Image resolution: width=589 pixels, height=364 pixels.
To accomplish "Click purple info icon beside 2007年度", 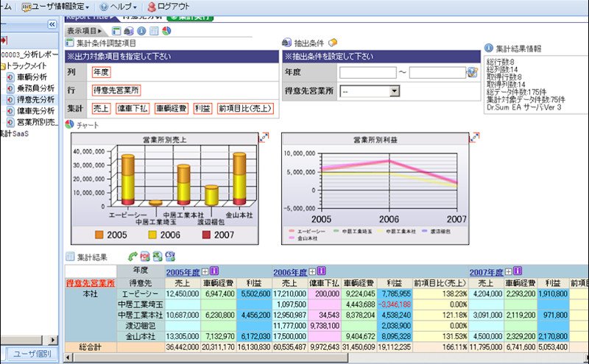I will tap(518, 271).
